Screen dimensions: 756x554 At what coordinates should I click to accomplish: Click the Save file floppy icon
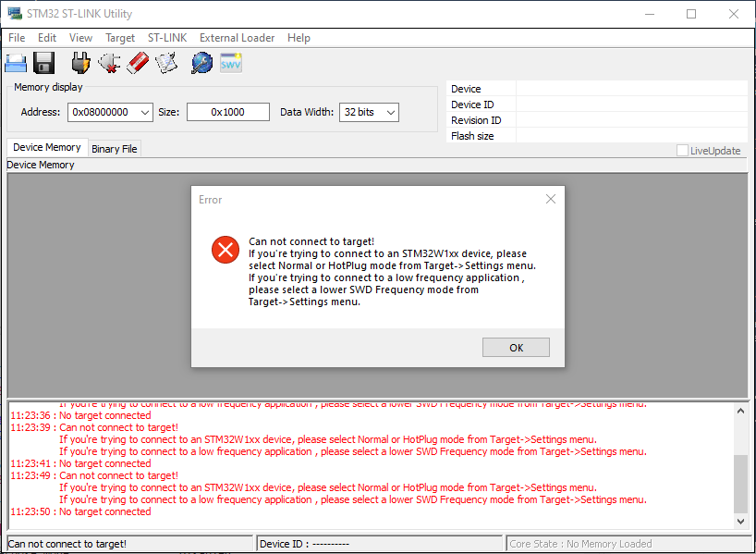pyautogui.click(x=43, y=63)
